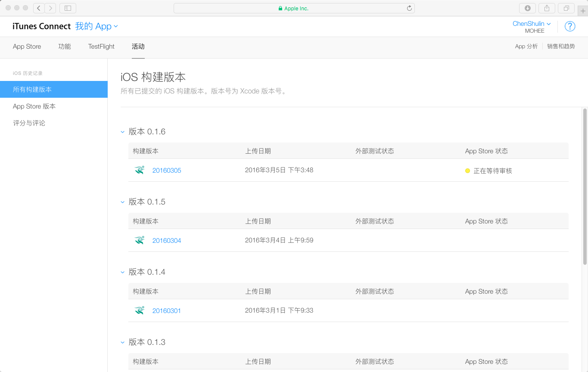Switch to the TestFlight tab

(x=101, y=46)
